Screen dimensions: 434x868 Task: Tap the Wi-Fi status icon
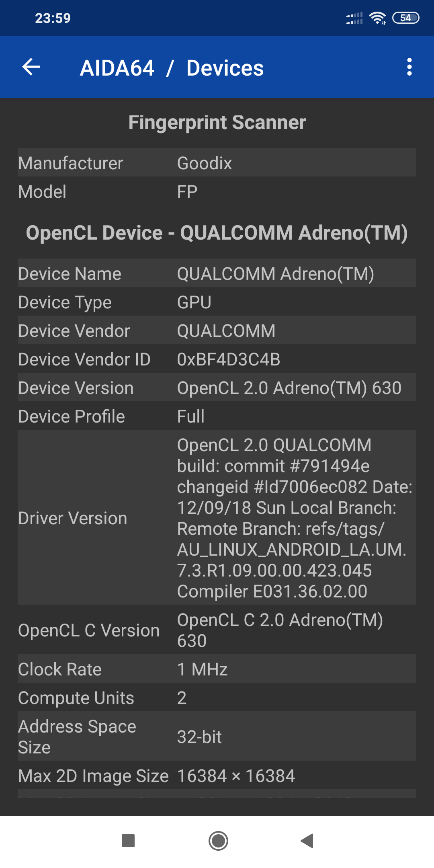tap(377, 18)
